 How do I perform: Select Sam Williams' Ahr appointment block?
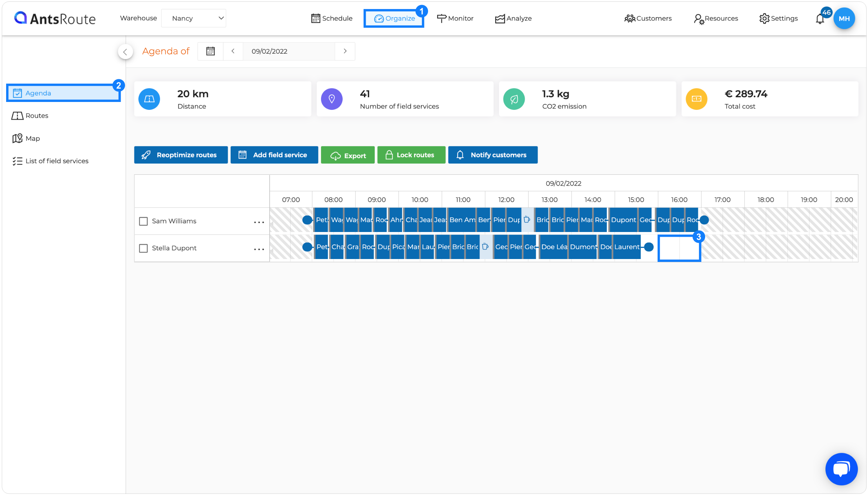(396, 220)
